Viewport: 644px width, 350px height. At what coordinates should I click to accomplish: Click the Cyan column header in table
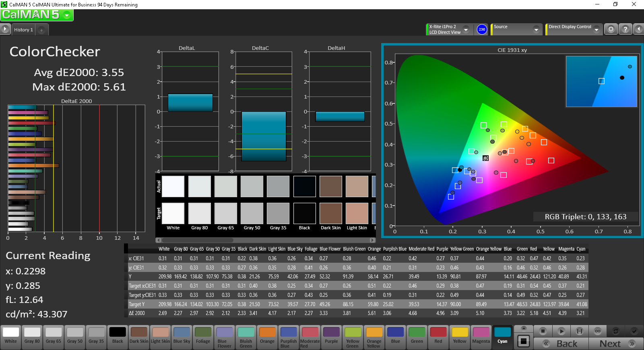point(580,249)
